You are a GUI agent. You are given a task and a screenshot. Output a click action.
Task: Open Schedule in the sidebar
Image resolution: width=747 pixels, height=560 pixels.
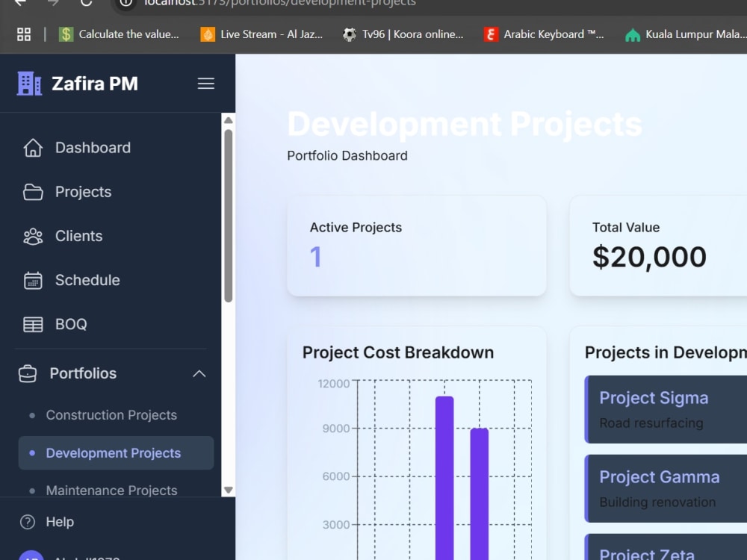coord(87,280)
